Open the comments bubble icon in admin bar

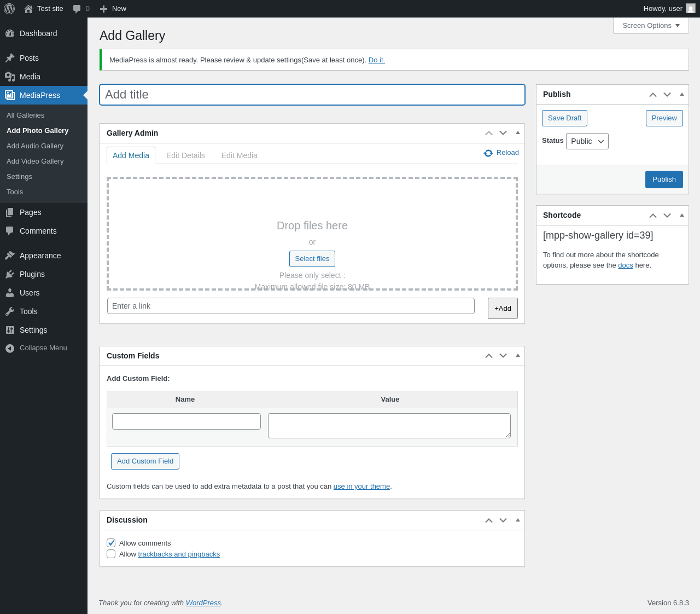(x=77, y=9)
